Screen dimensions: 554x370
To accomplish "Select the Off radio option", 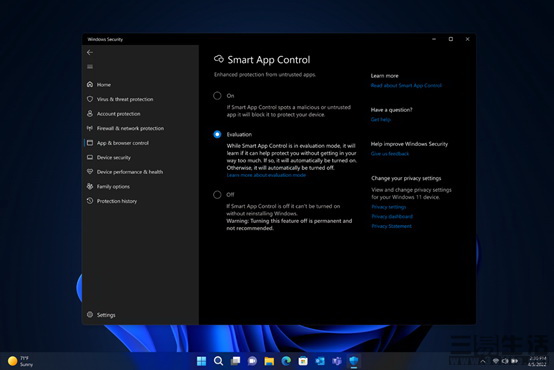I will coord(217,195).
